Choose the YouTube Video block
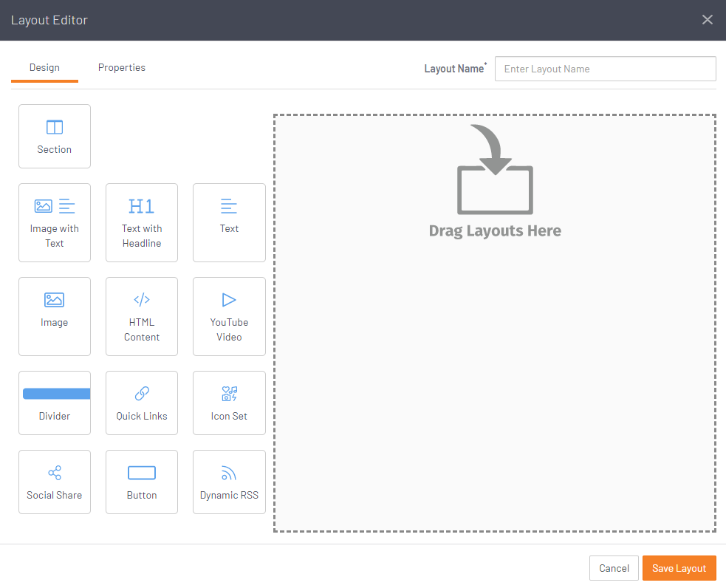The width and height of the screenshot is (726, 588). [229, 316]
